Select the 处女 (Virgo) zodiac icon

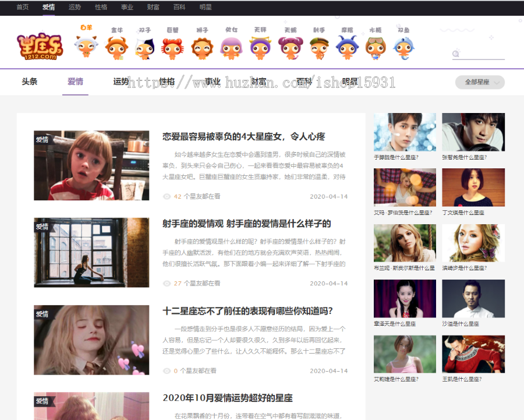pos(231,44)
